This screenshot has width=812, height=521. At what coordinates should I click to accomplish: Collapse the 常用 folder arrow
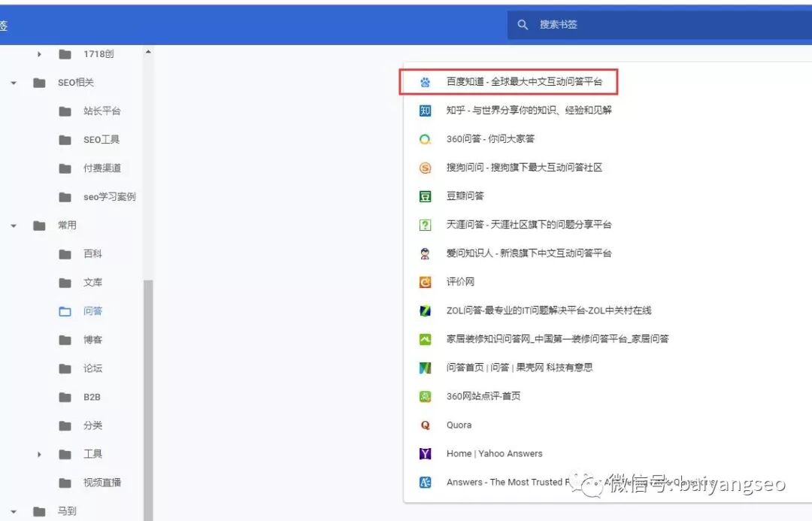14,226
